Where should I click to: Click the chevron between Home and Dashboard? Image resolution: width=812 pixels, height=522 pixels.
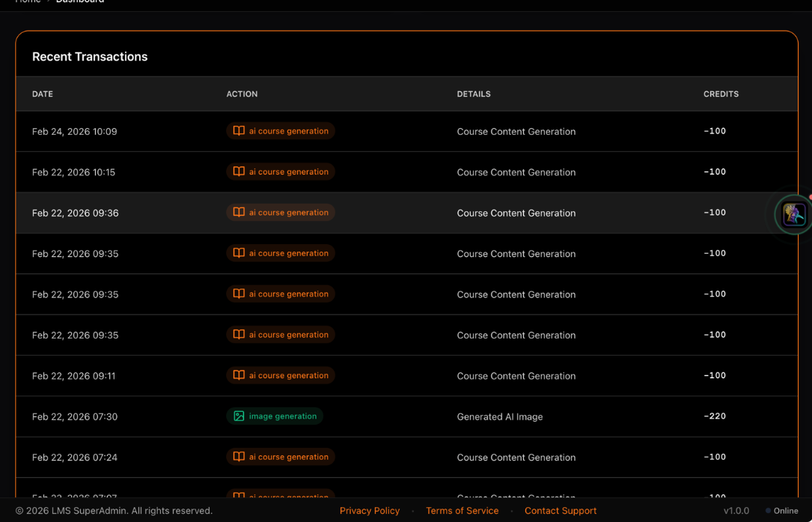click(x=49, y=1)
